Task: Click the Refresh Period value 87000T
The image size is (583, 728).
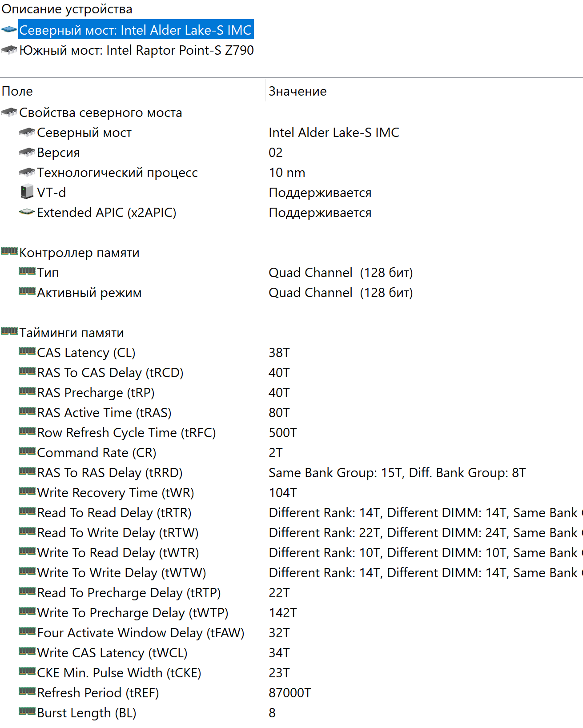Action: [290, 693]
